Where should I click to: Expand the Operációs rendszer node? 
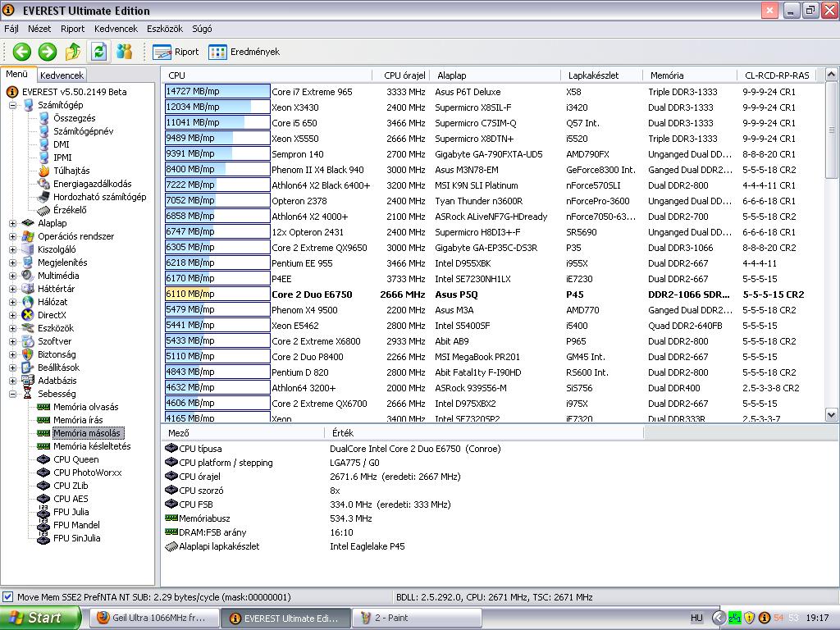click(x=12, y=236)
